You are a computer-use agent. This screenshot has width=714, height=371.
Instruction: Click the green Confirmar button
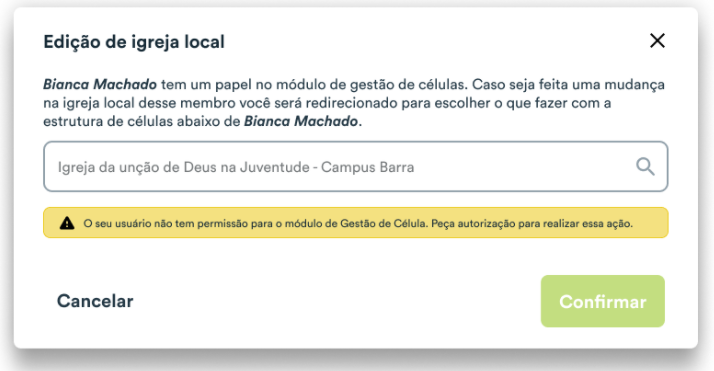point(602,301)
